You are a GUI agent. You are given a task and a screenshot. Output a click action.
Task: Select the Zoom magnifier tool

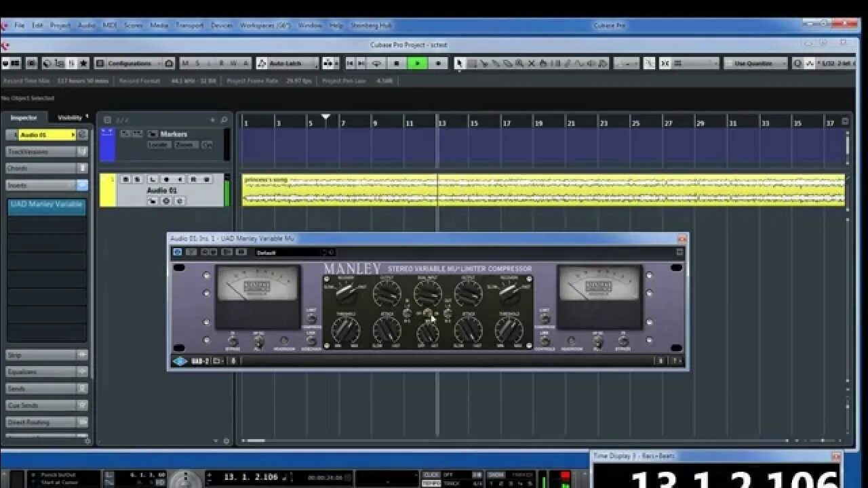(x=519, y=63)
